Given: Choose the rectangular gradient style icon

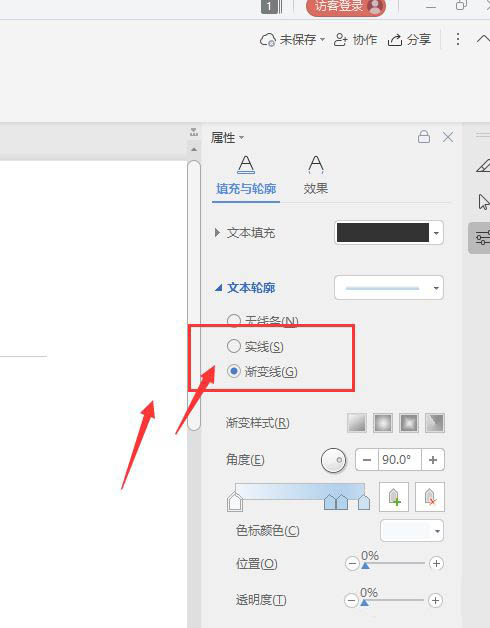Looking at the screenshot, I should (x=409, y=423).
